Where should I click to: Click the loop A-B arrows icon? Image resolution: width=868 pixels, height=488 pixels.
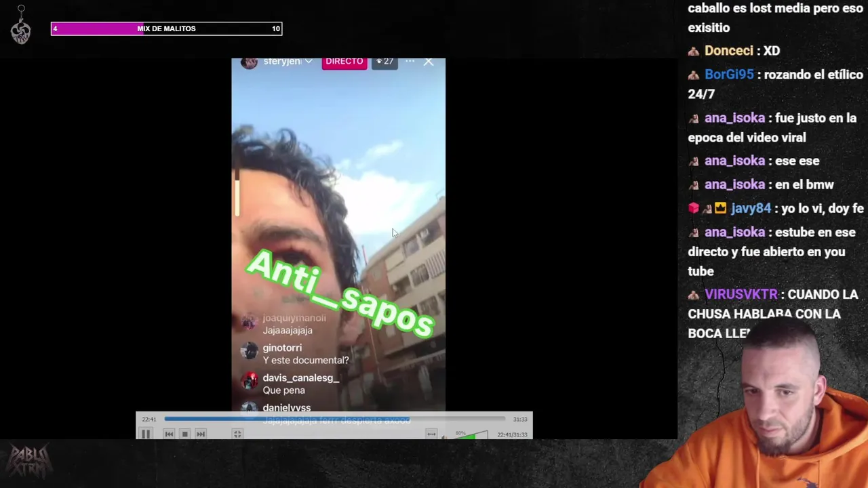431,434
